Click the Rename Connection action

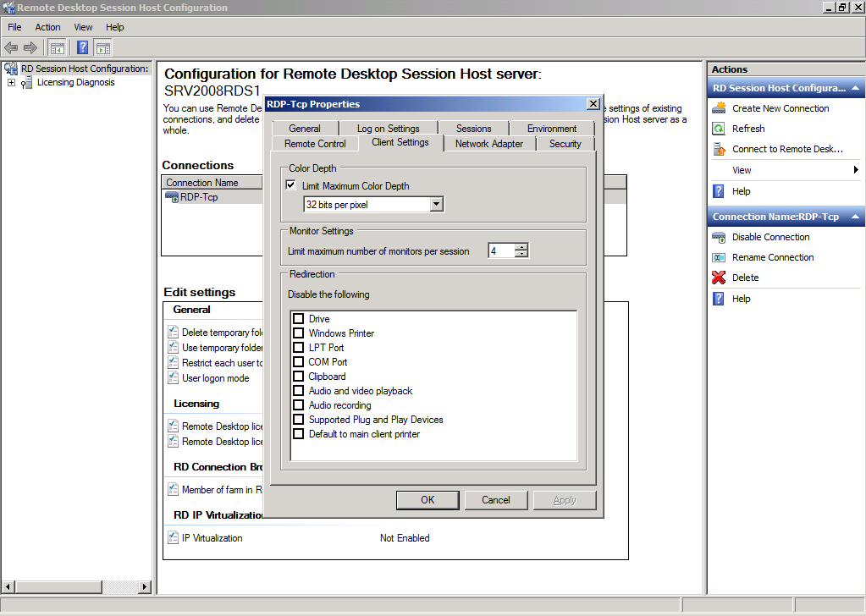click(x=773, y=258)
